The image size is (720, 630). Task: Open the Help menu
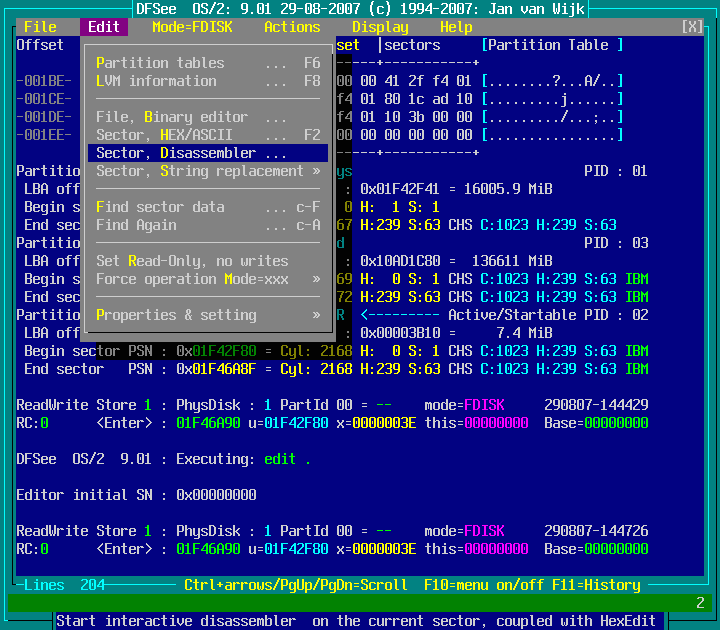(456, 27)
